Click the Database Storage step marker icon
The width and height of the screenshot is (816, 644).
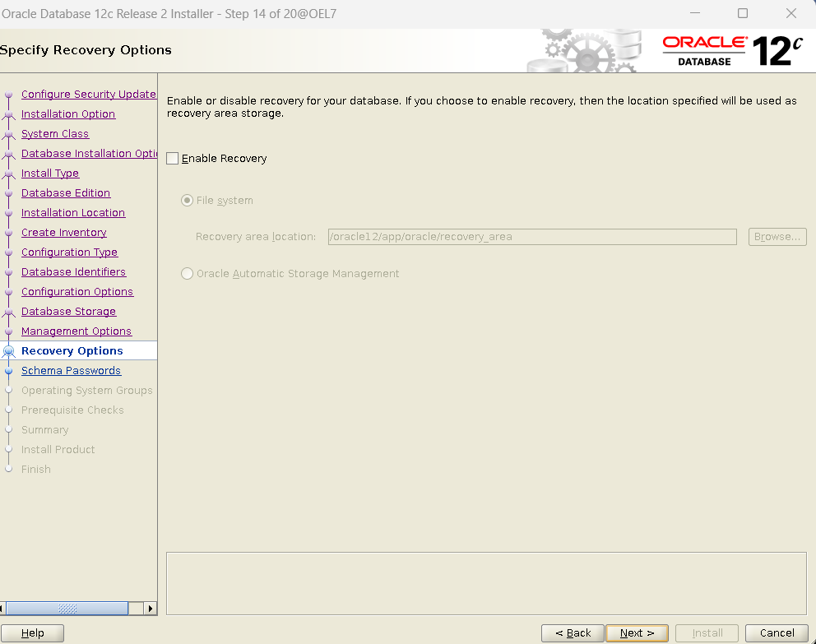coord(8,312)
